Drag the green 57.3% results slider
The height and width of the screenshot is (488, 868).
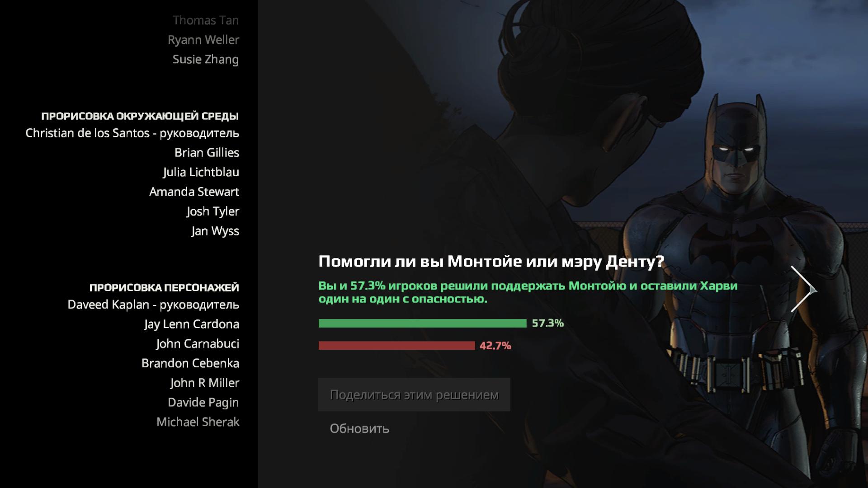pyautogui.click(x=420, y=323)
